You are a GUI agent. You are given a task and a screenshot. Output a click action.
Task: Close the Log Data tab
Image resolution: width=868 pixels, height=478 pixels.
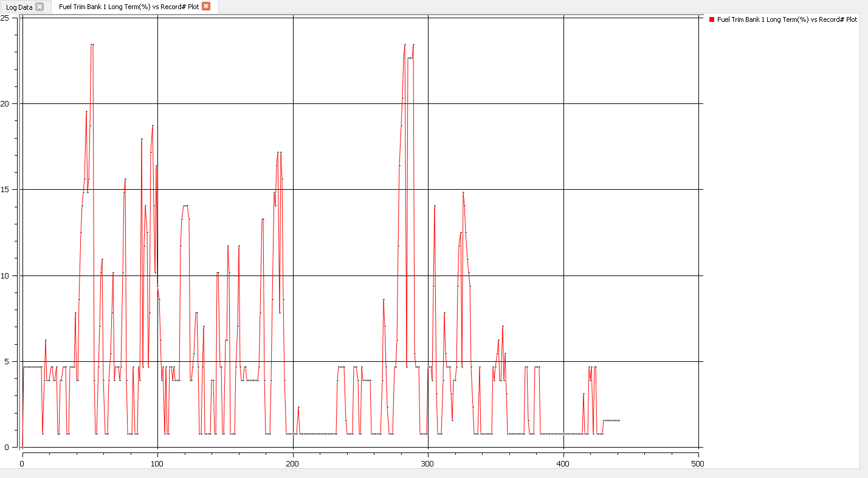pyautogui.click(x=40, y=7)
